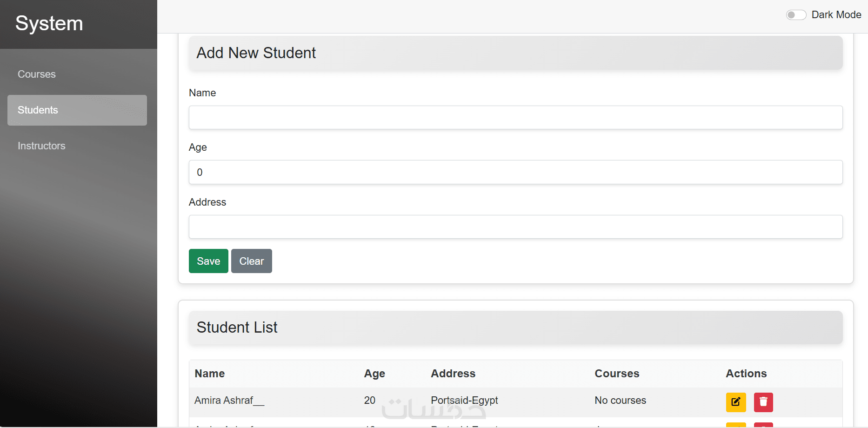Image resolution: width=868 pixels, height=428 pixels.
Task: Focus the student Name input field
Action: tap(515, 118)
